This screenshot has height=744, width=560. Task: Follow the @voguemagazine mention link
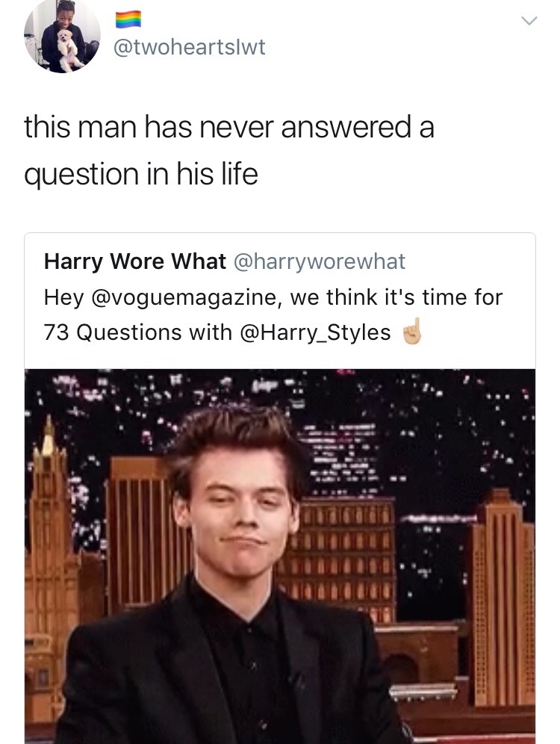181,297
